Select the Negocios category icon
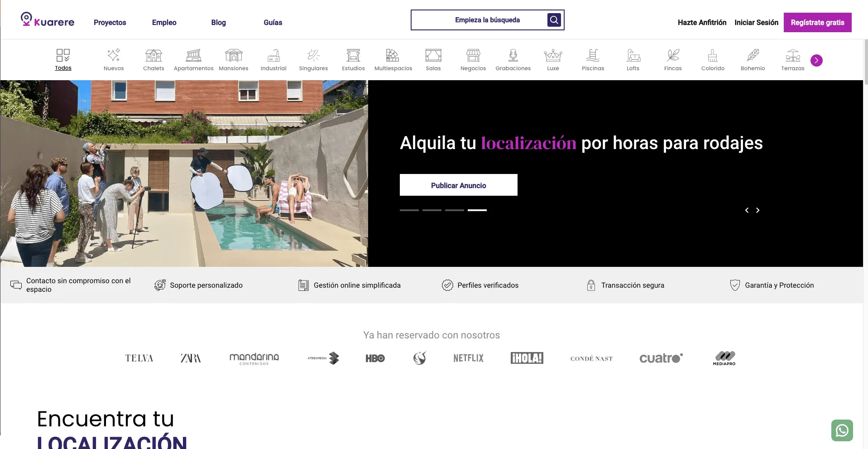Image resolution: width=868 pixels, height=449 pixels. [x=473, y=55]
